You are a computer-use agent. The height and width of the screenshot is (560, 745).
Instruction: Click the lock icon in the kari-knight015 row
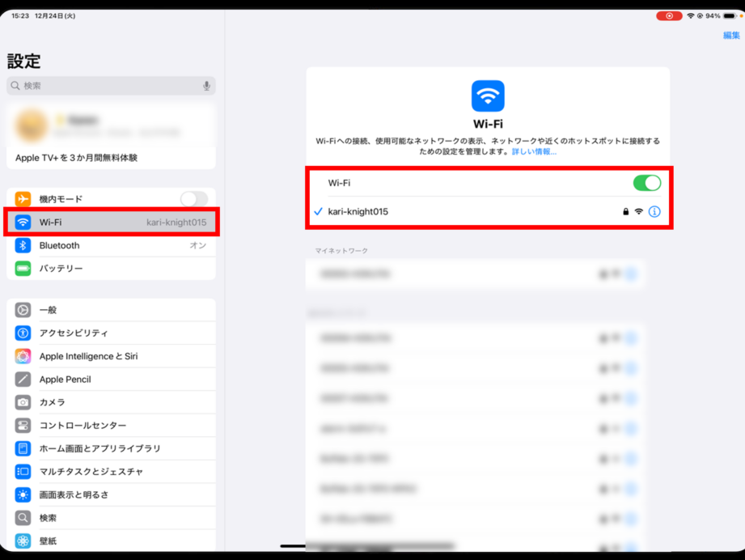(x=626, y=211)
